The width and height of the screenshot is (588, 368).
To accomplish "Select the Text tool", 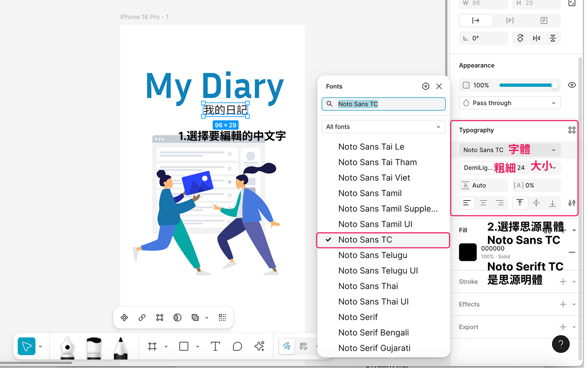I will click(x=215, y=346).
